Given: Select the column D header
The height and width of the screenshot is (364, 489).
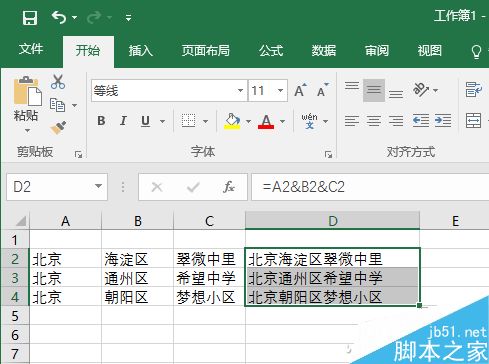Looking at the screenshot, I should coord(332,220).
